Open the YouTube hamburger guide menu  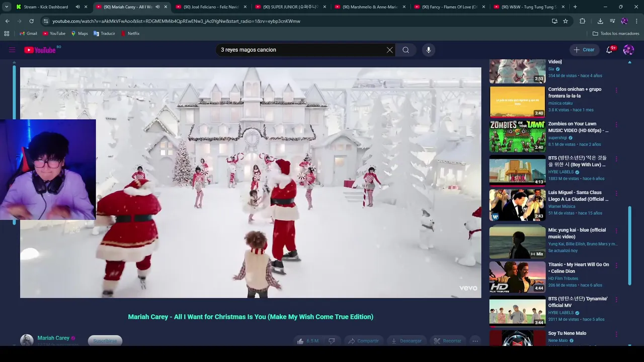coord(12,50)
